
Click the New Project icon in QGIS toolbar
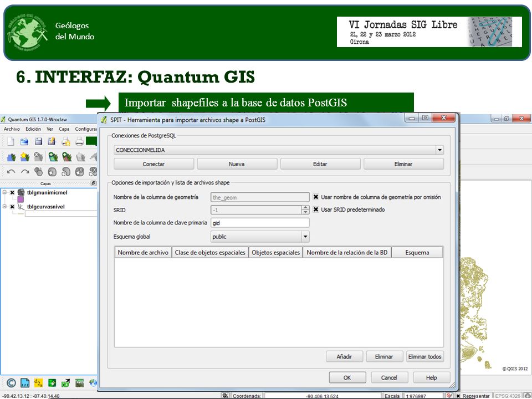(x=11, y=141)
